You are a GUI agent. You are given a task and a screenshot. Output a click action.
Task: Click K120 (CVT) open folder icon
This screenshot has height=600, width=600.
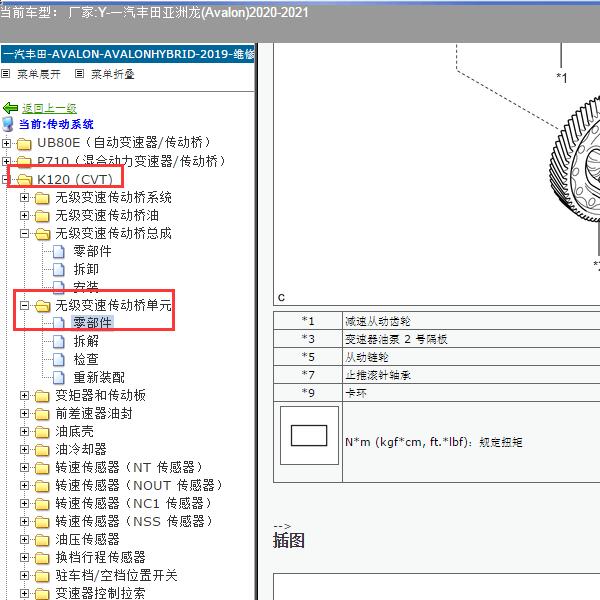pos(24,180)
